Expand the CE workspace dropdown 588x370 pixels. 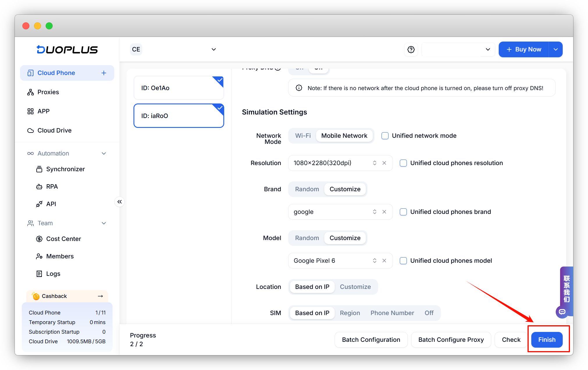[174, 49]
